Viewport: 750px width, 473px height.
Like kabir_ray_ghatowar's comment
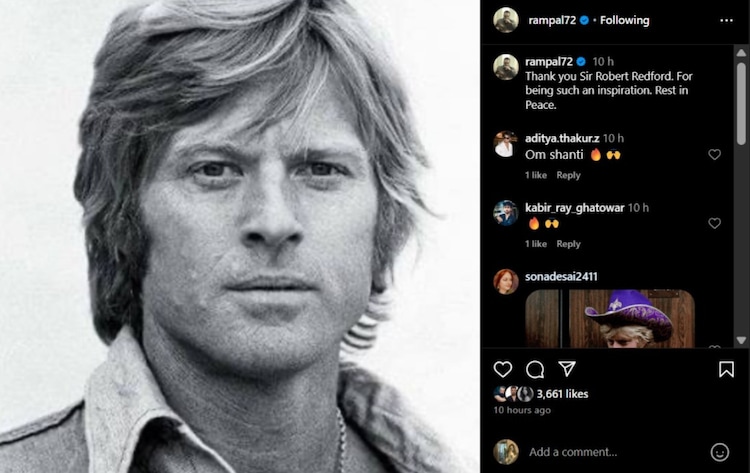pos(714,223)
